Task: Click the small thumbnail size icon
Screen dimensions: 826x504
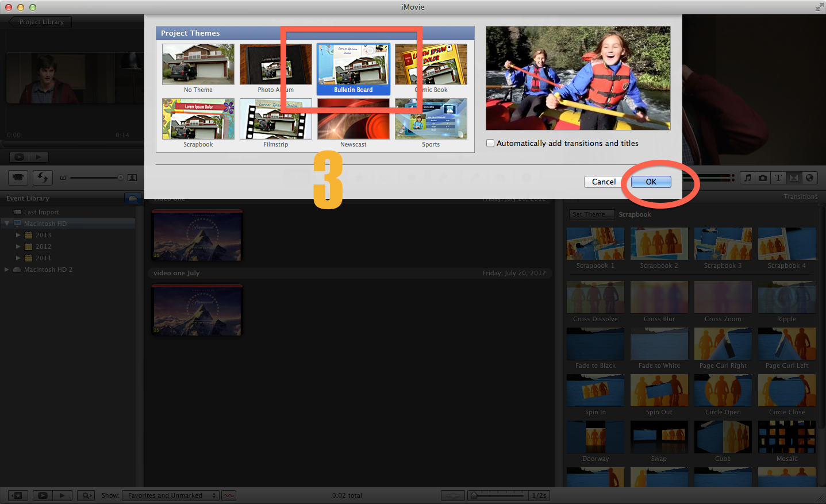Action: 63,178
